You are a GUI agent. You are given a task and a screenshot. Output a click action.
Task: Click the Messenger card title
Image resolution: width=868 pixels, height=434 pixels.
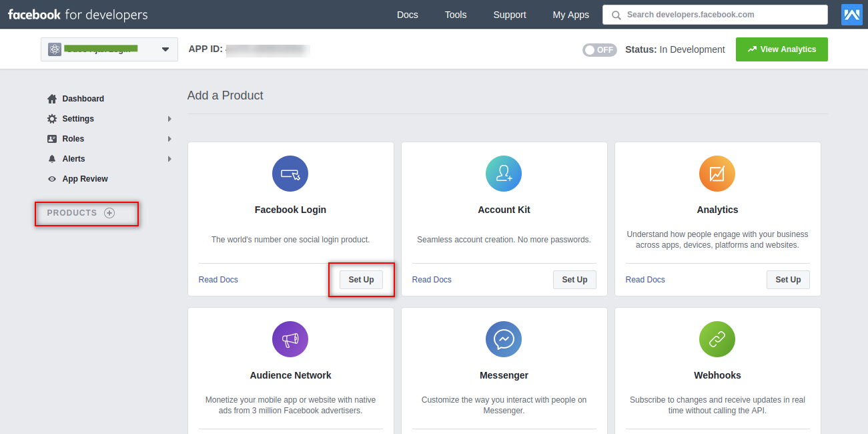click(x=504, y=375)
